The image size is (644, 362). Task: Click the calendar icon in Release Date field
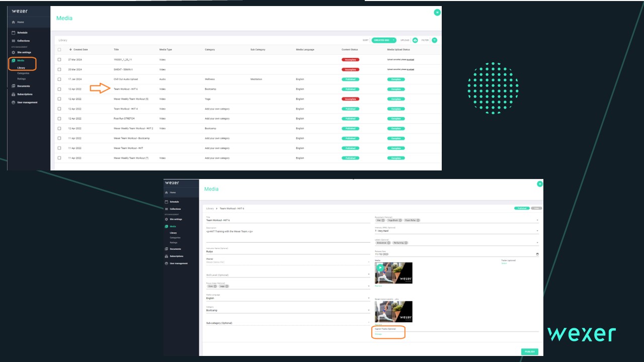537,254
